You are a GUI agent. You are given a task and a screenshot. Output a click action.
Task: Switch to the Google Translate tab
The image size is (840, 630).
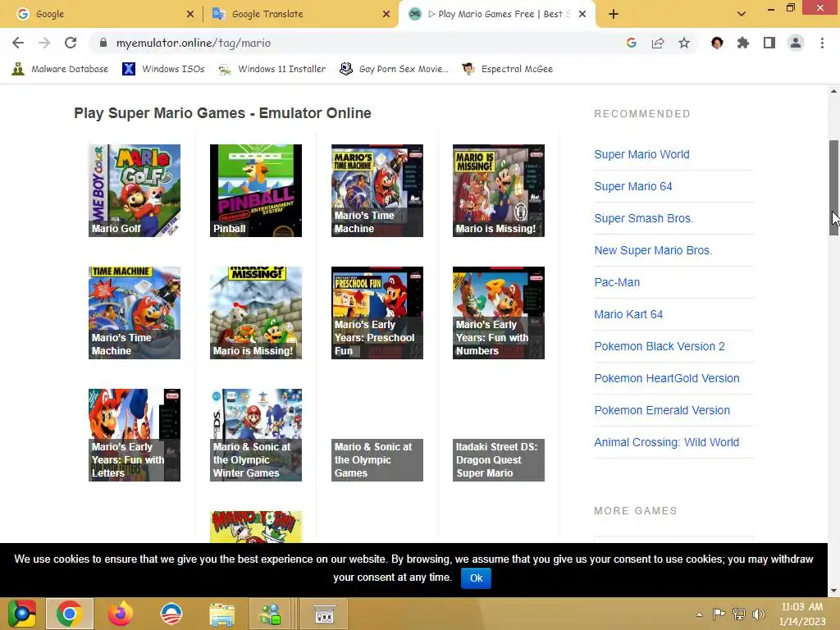click(x=300, y=15)
